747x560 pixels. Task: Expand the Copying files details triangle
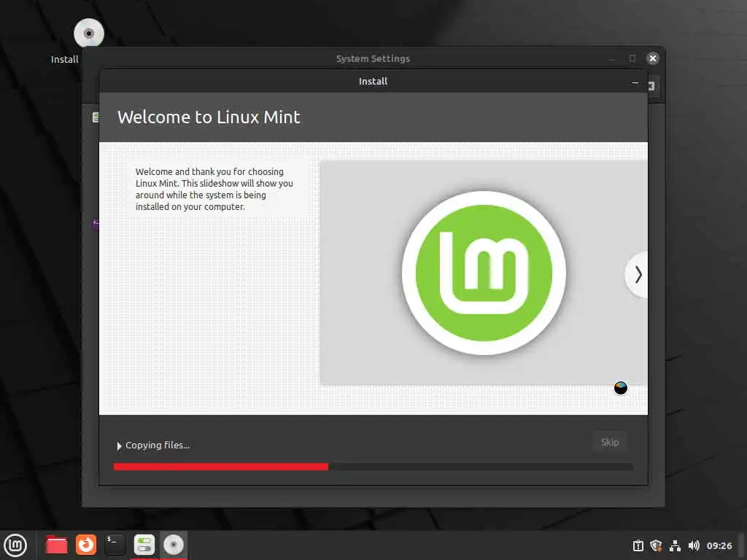pos(119,446)
